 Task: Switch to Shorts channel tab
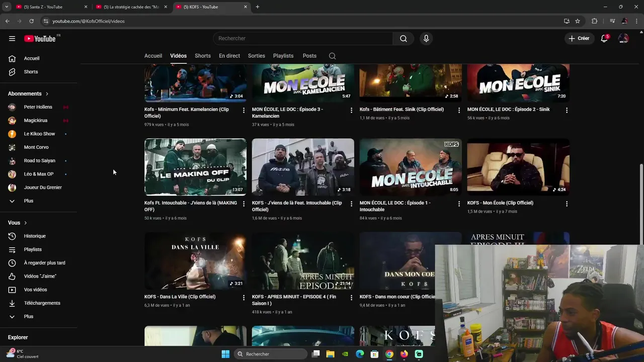click(x=203, y=56)
